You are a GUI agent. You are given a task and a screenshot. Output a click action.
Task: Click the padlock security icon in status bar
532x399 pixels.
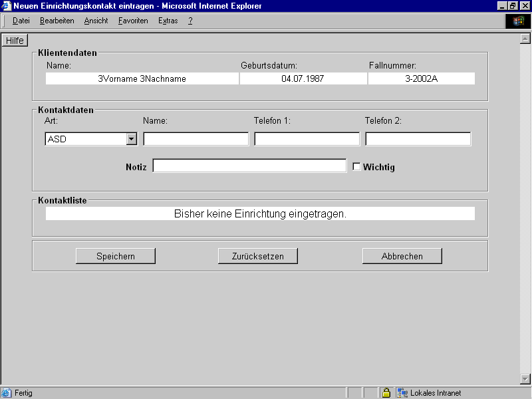[386, 393]
